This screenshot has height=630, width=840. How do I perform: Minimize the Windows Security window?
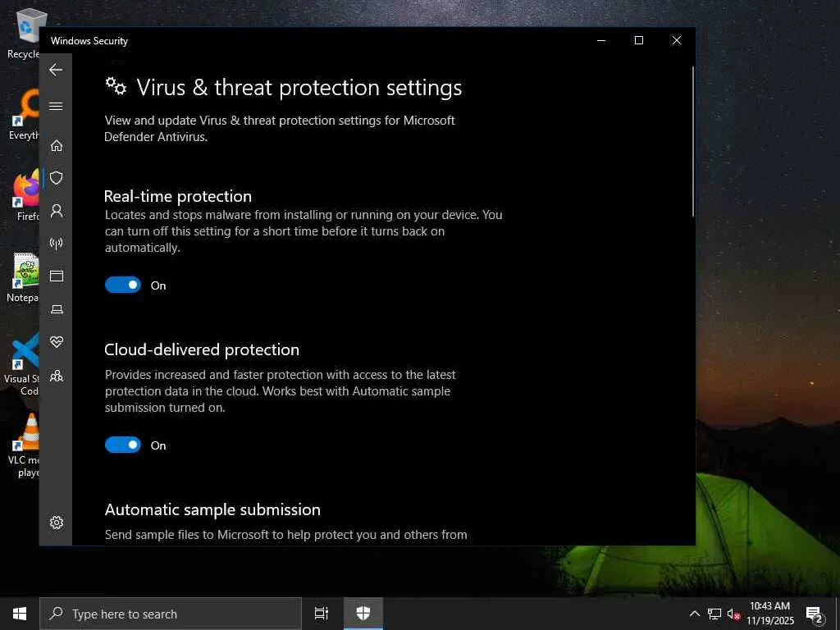tap(601, 40)
